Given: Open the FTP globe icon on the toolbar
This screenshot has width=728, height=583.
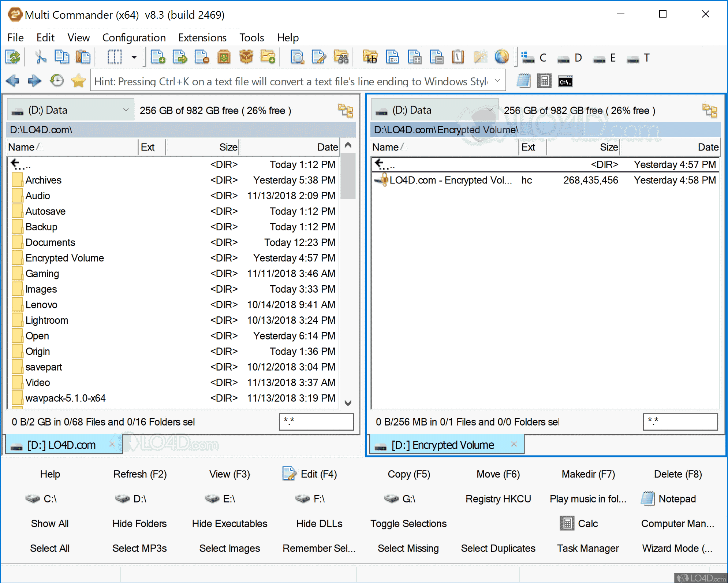Looking at the screenshot, I should click(x=501, y=57).
